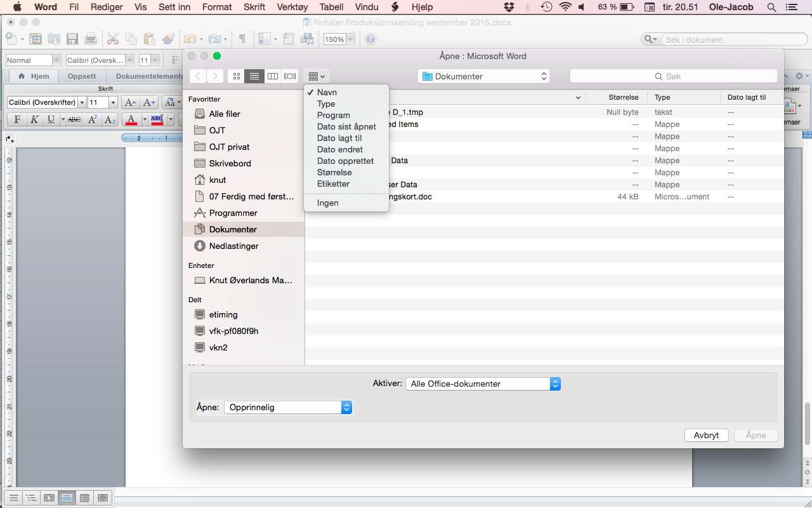Click the decrease font size icon
The width and height of the screenshot is (812, 508).
click(x=150, y=102)
